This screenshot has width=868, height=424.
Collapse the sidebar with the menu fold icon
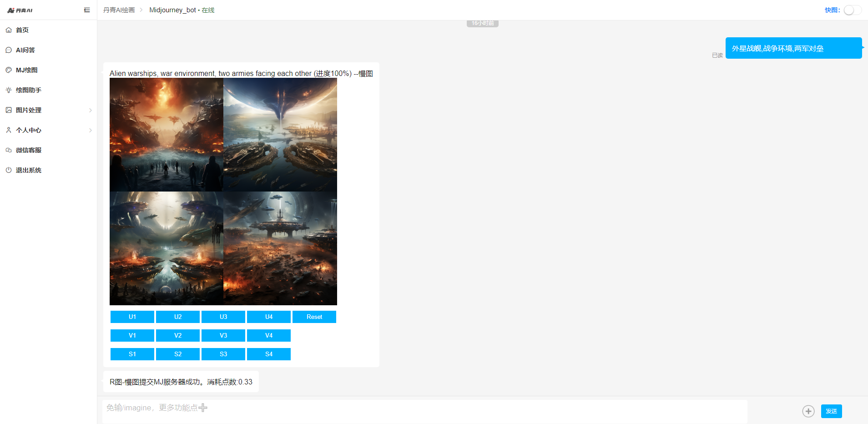[87, 10]
